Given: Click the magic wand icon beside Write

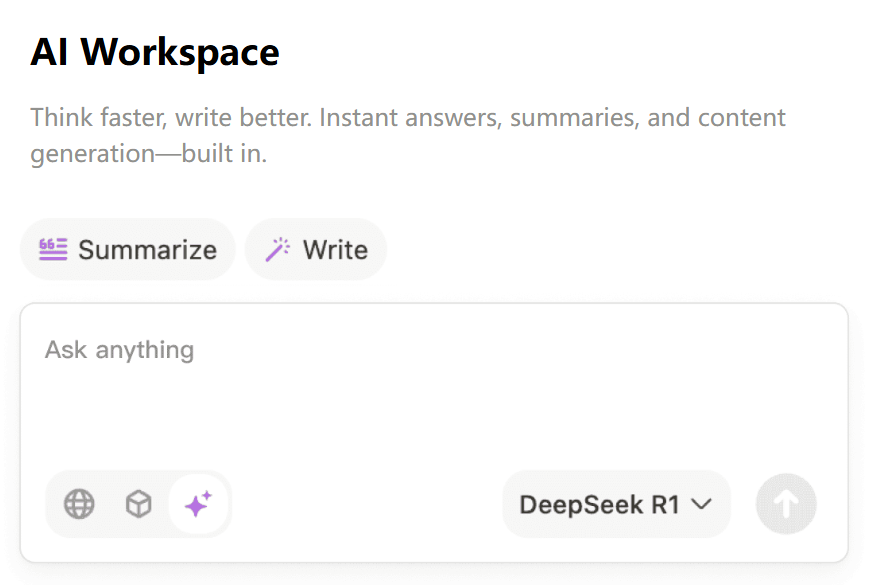Looking at the screenshot, I should coord(277,249).
